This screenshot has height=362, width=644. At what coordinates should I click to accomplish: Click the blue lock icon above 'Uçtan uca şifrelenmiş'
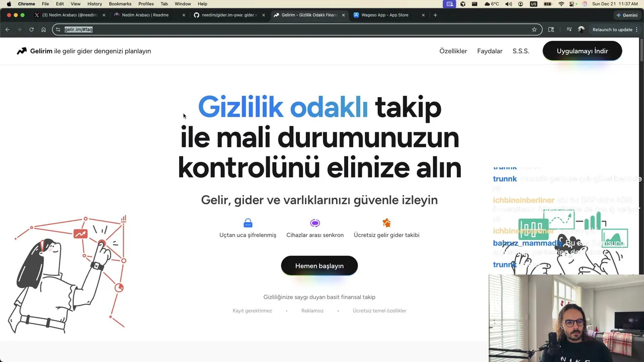248,223
